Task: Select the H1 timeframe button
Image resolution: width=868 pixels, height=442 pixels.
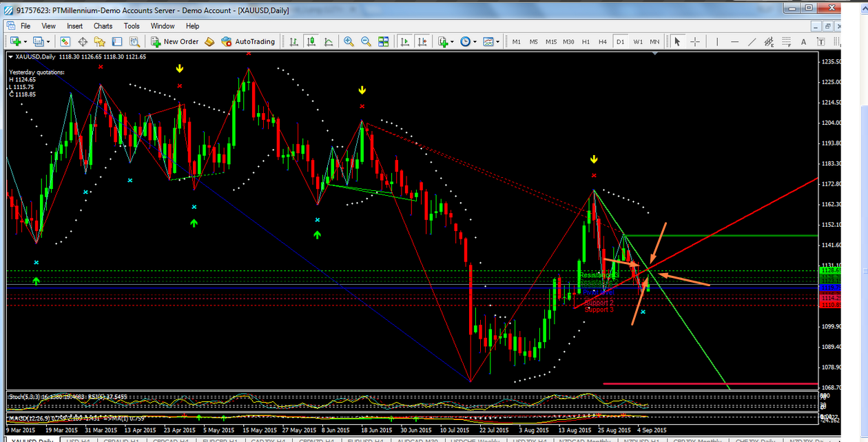Action: (x=586, y=41)
